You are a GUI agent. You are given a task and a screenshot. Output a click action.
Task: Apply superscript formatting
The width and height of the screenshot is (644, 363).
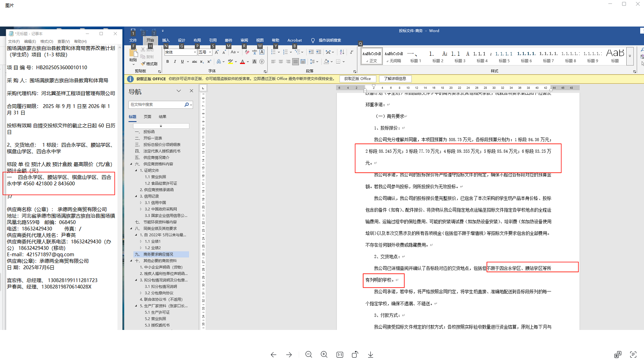coord(209,62)
